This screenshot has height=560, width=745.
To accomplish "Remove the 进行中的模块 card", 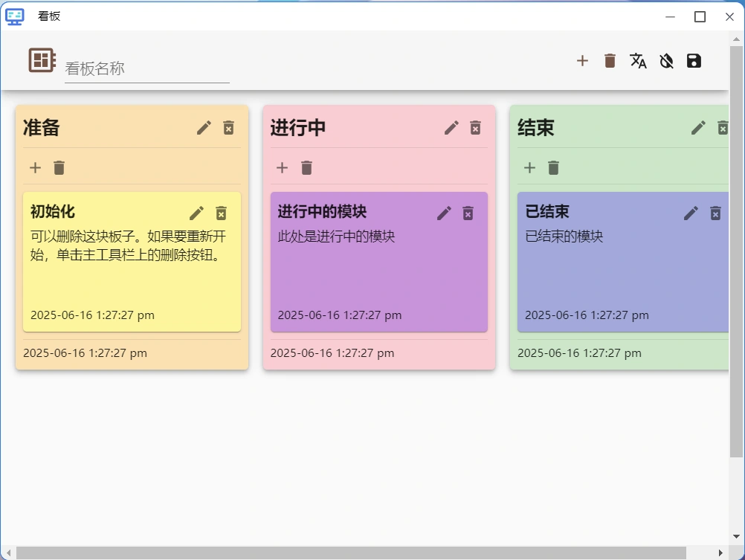I will (468, 213).
